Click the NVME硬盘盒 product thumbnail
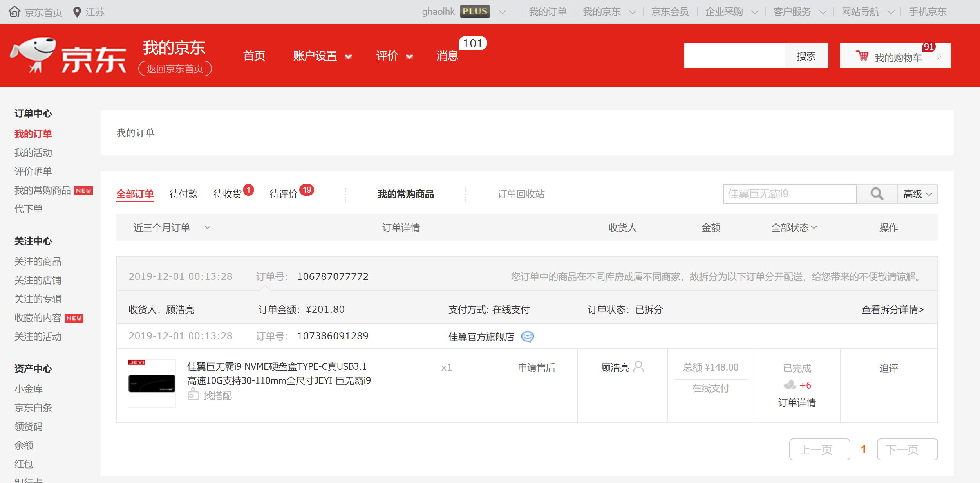Viewport: 980px width, 483px height. [x=152, y=384]
